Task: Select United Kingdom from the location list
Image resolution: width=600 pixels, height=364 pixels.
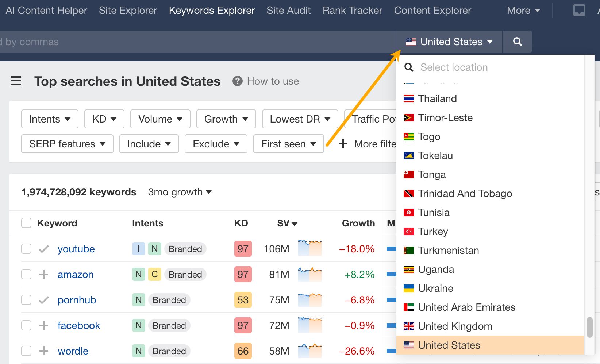Action: (455, 326)
